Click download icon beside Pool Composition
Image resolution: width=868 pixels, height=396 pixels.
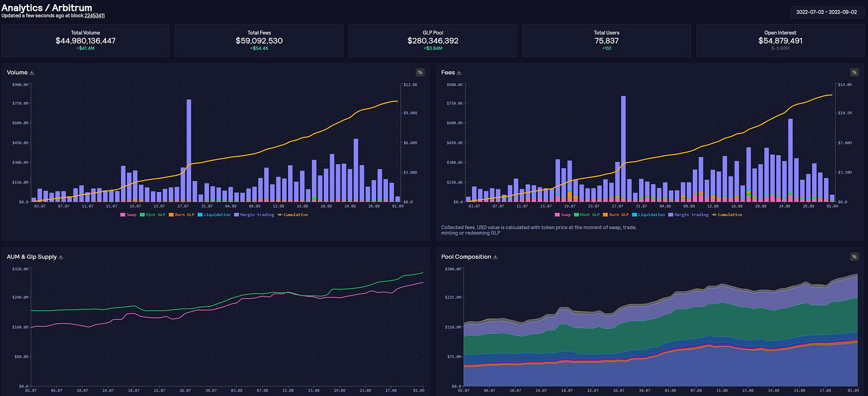pos(495,257)
